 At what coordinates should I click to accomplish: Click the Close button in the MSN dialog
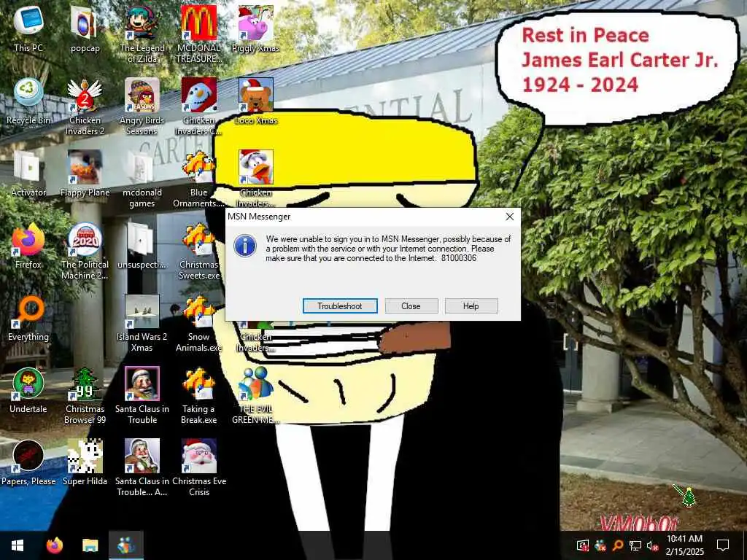tap(411, 306)
